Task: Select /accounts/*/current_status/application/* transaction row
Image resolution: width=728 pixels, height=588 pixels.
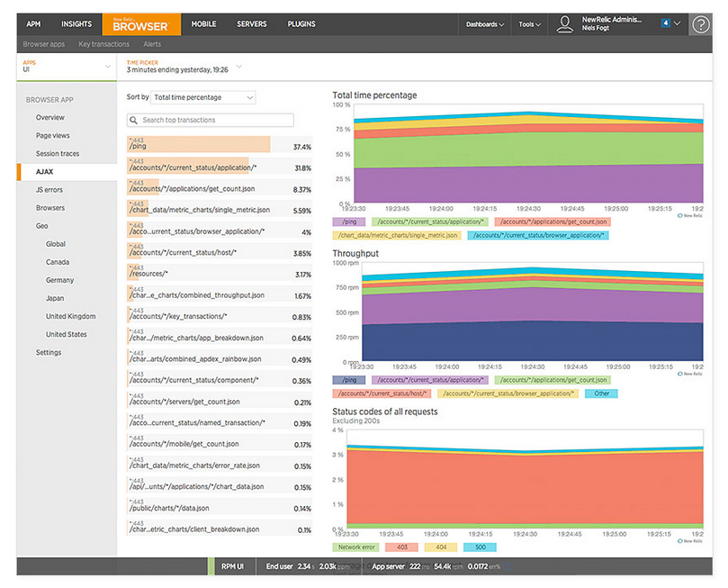Action: tap(220, 166)
